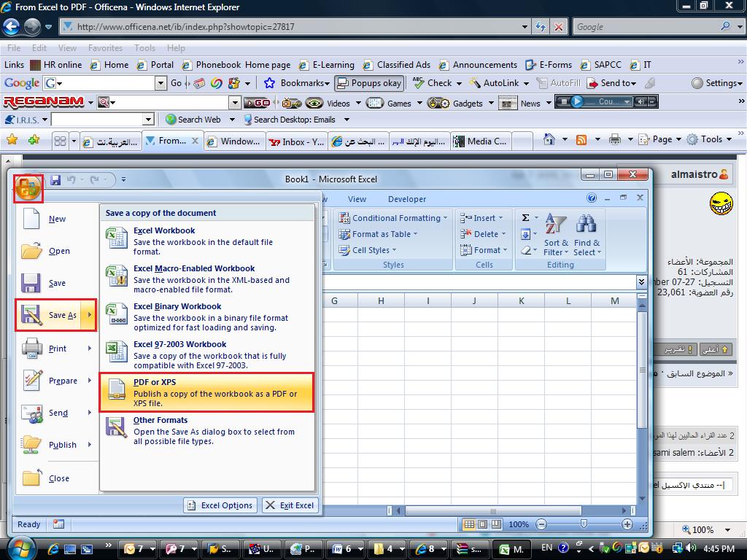
Task: Expand the Prepare submenu arrow
Action: [90, 381]
